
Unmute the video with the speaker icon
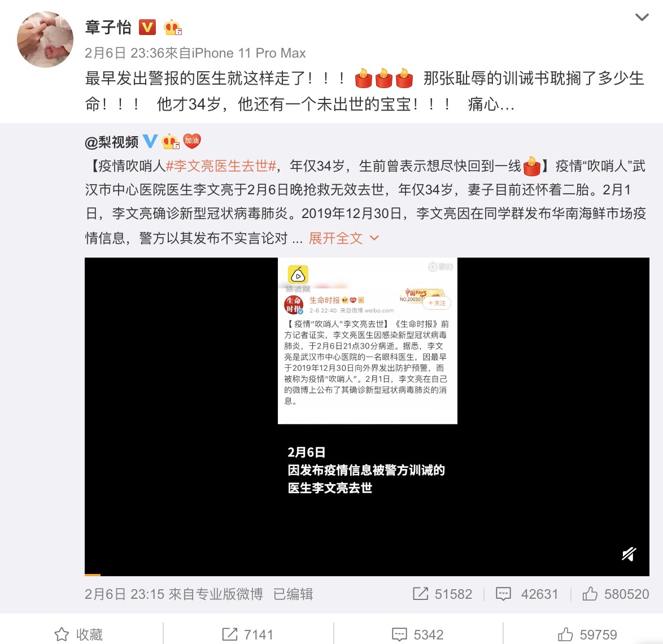629,554
